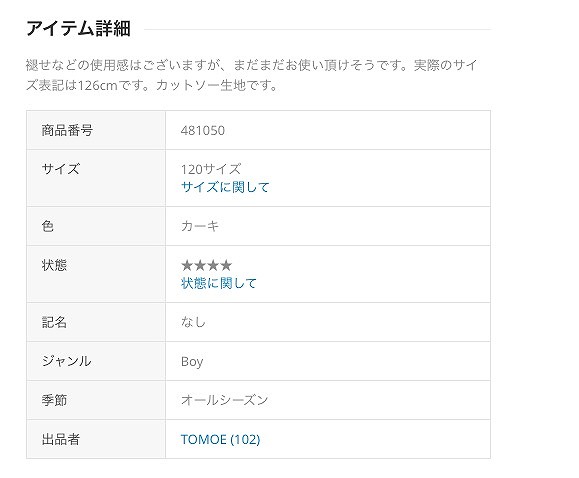The image size is (579, 478).
Task: Click the カーキ color value
Action: (200, 226)
